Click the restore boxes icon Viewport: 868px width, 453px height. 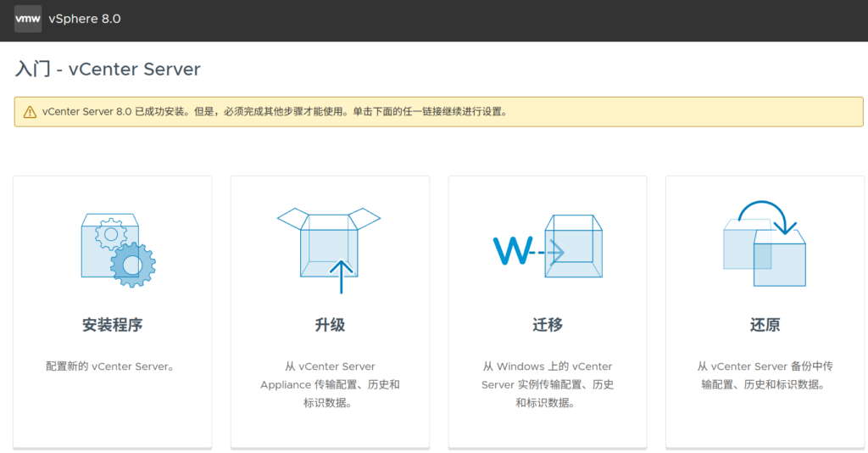(x=765, y=243)
